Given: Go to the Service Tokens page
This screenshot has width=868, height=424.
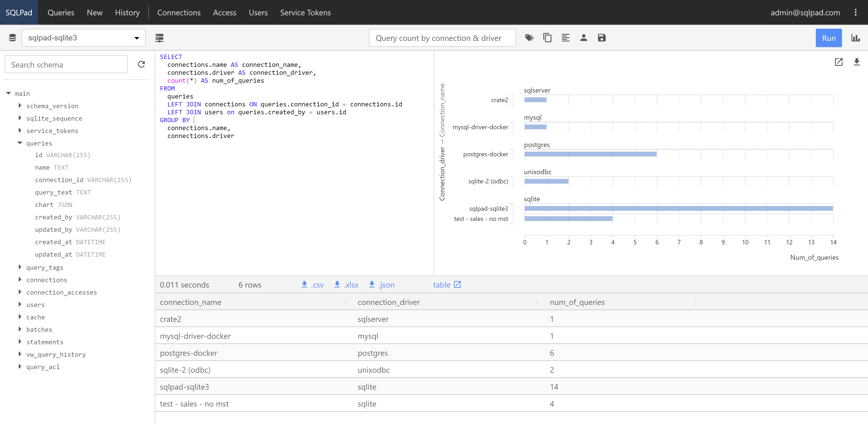Looking at the screenshot, I should 305,12.
